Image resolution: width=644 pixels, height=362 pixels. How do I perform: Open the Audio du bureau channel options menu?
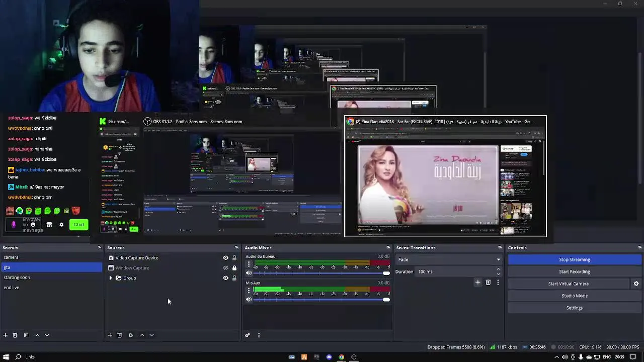tap(249, 264)
